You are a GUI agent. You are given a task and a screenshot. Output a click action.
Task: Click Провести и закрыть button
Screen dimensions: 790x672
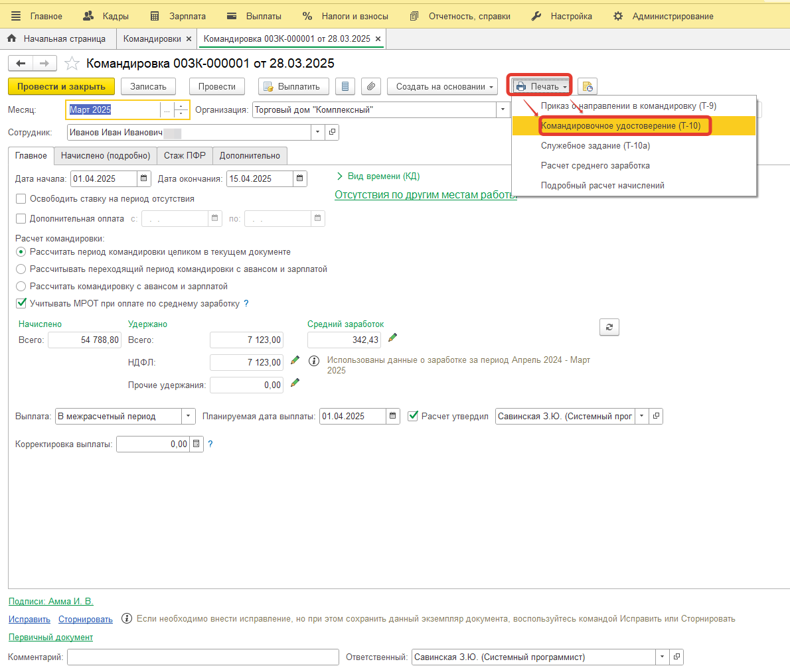[61, 87]
